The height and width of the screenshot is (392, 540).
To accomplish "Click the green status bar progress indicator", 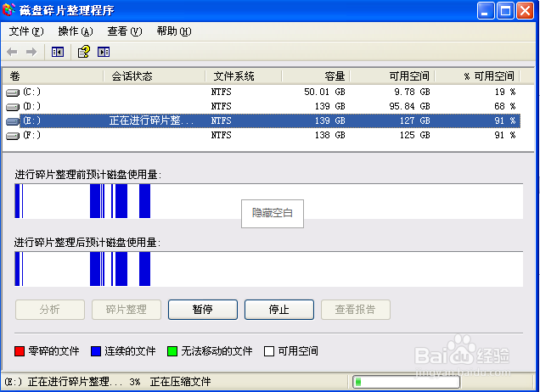I will pyautogui.click(x=358, y=381).
